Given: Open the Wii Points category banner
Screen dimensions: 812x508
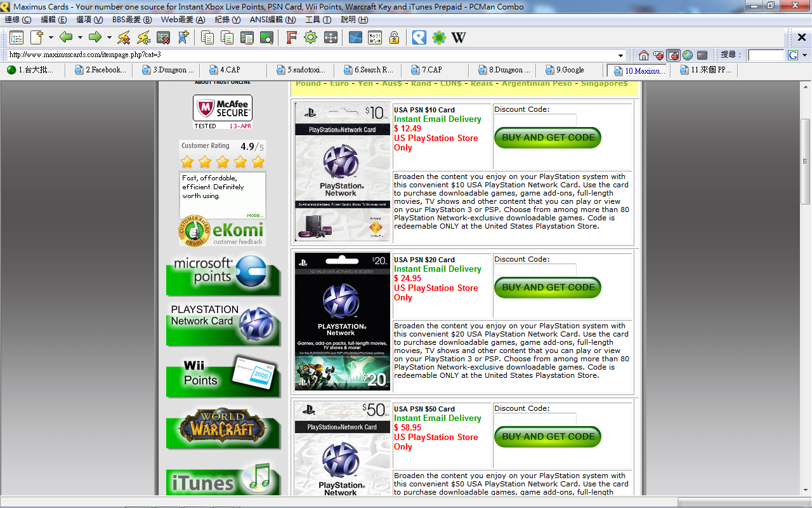Looking at the screenshot, I should pos(223,375).
